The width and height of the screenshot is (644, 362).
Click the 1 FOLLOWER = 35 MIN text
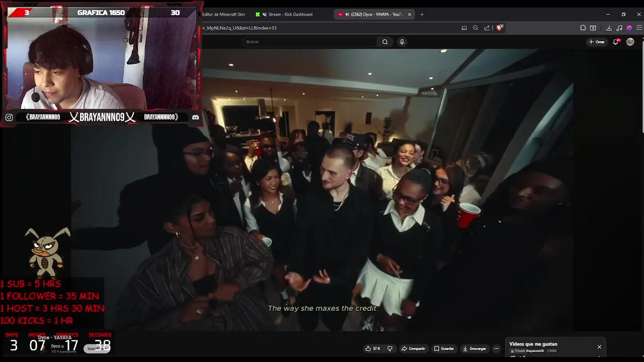(50, 296)
